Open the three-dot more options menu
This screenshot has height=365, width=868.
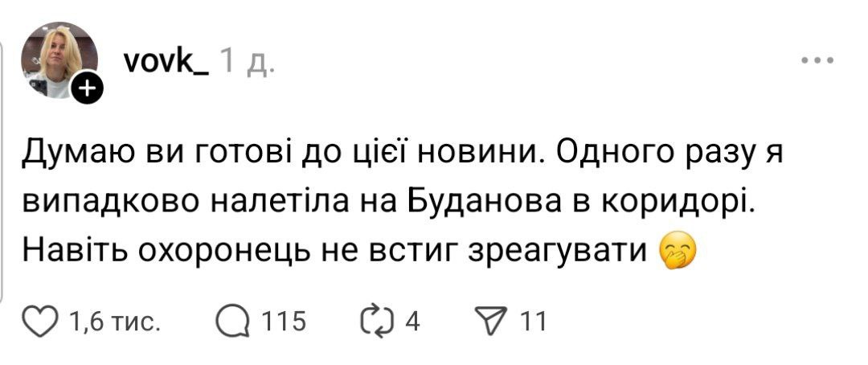pos(818,60)
